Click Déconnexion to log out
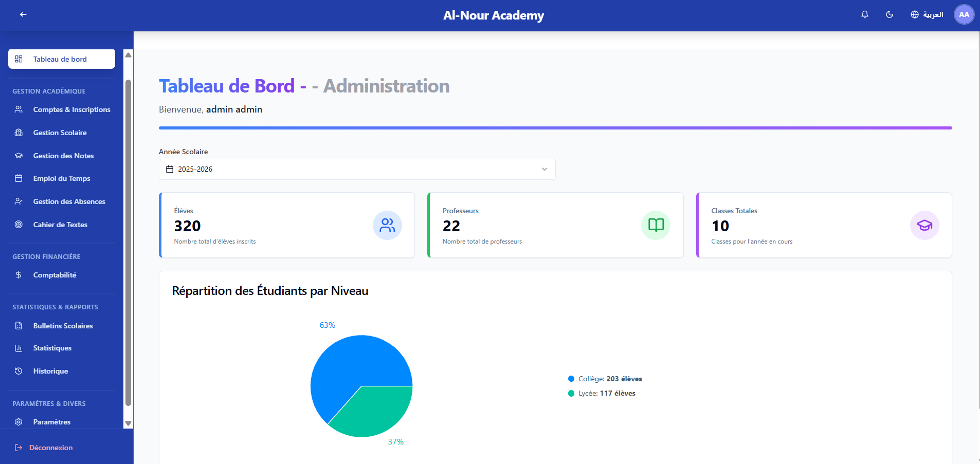980x464 pixels. click(x=51, y=448)
